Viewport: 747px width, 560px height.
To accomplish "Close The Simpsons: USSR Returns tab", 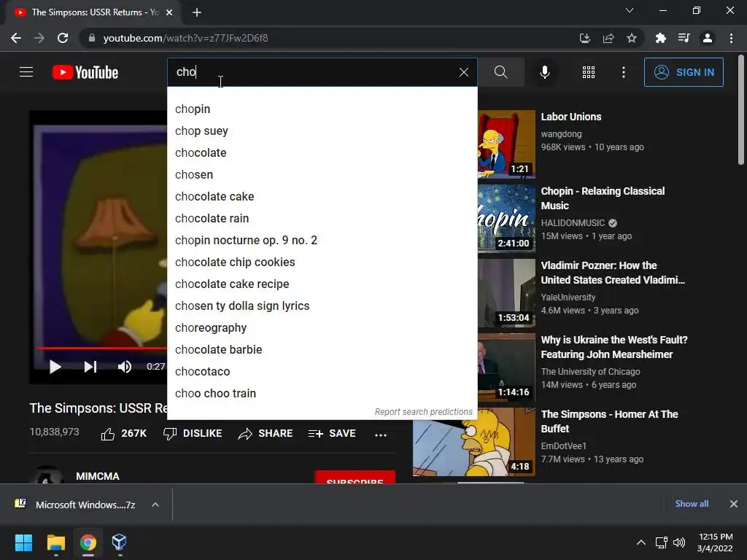I will (x=169, y=12).
